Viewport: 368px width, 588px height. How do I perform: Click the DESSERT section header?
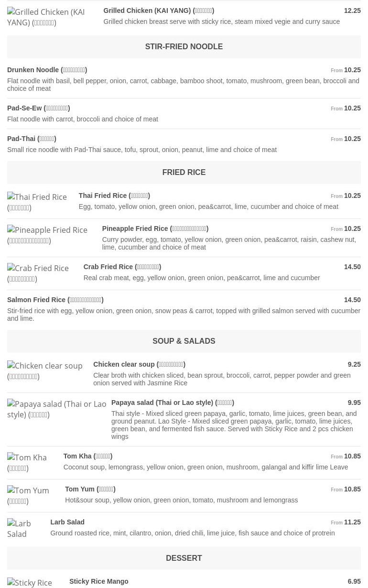pyautogui.click(x=184, y=558)
